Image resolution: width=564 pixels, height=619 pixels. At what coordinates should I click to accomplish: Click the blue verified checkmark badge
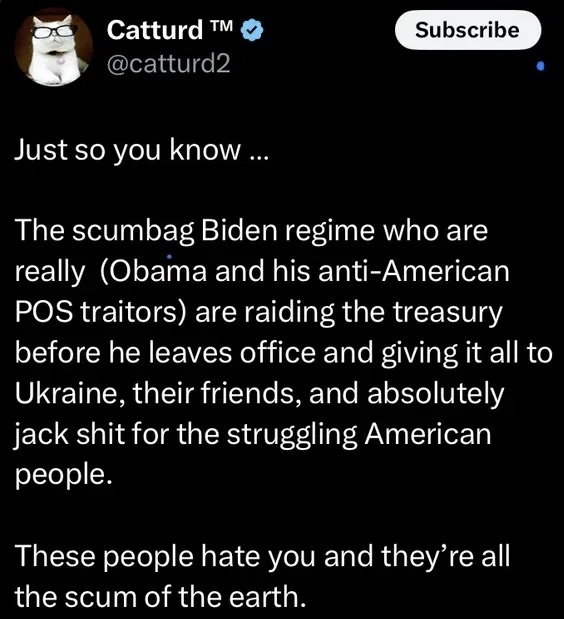252,30
